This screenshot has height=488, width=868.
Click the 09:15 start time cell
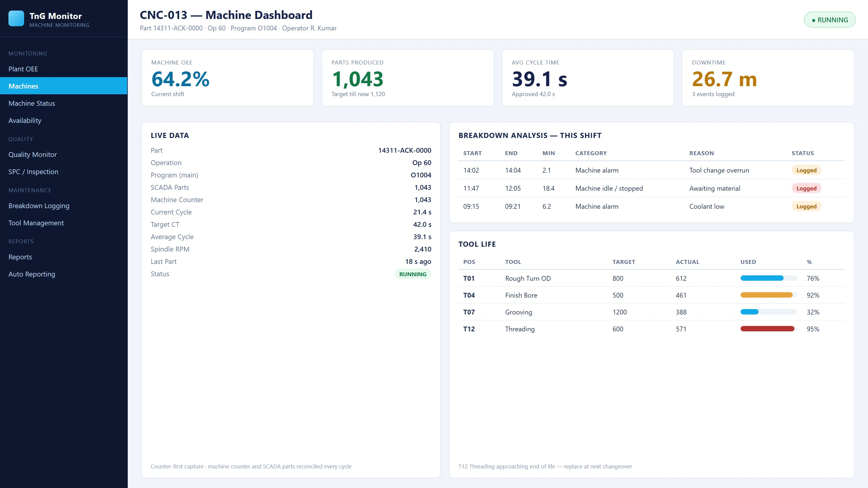(471, 206)
